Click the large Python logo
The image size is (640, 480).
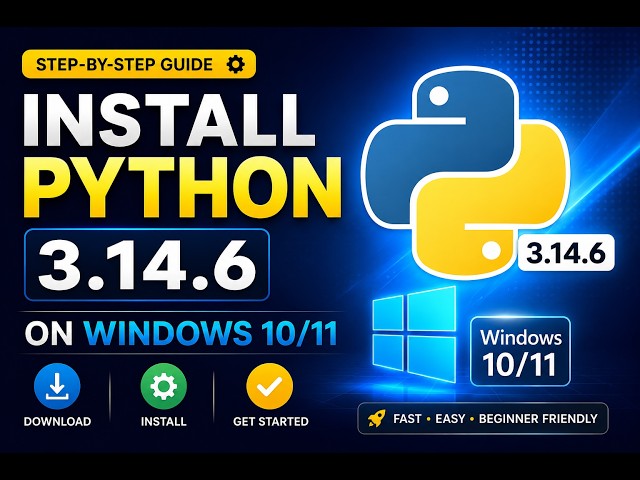click(x=465, y=171)
